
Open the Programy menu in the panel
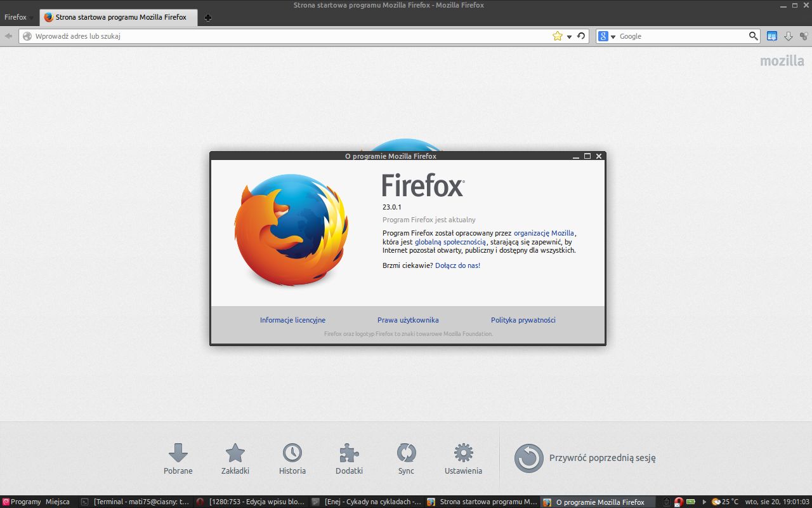coord(22,502)
